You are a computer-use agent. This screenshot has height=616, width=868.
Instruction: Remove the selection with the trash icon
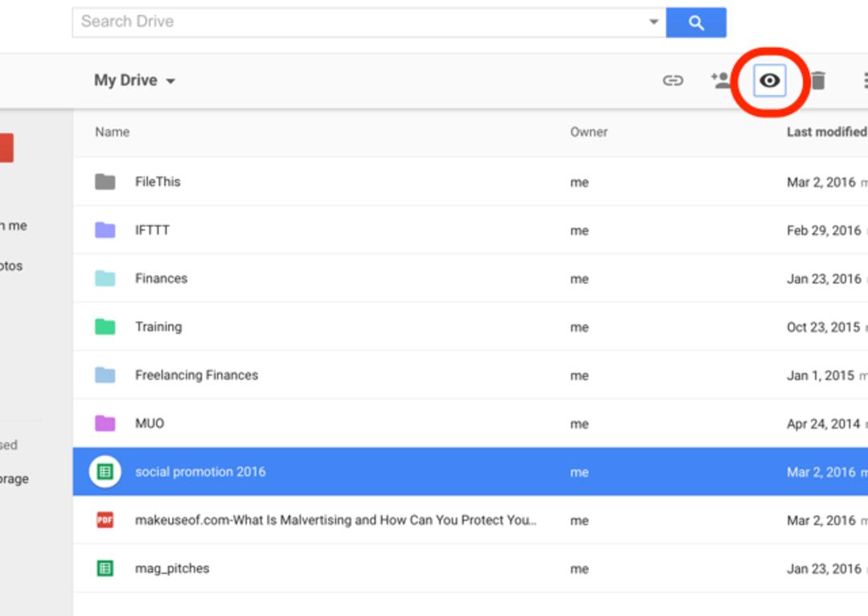(x=818, y=81)
